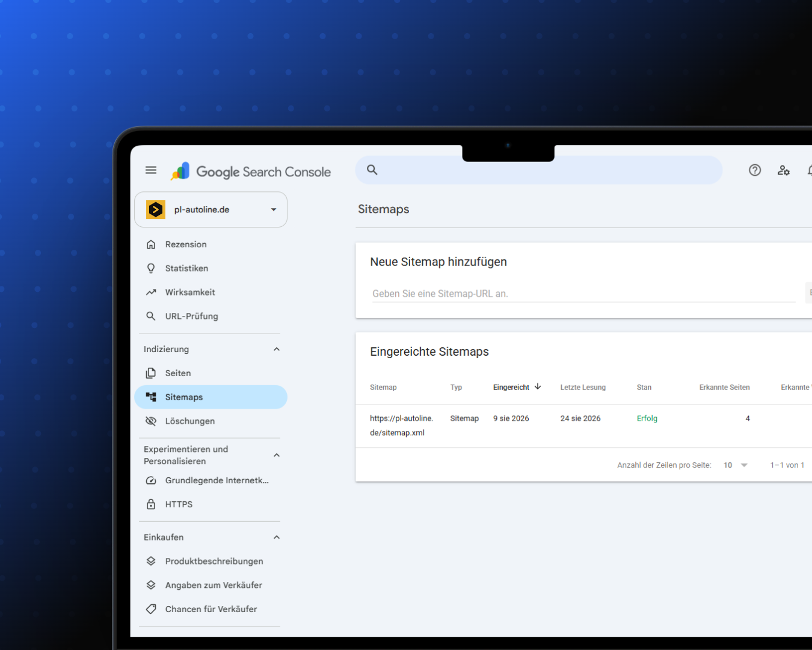This screenshot has height=650, width=812.
Task: Click the pl-autoline.de property favicon
Action: (x=156, y=209)
